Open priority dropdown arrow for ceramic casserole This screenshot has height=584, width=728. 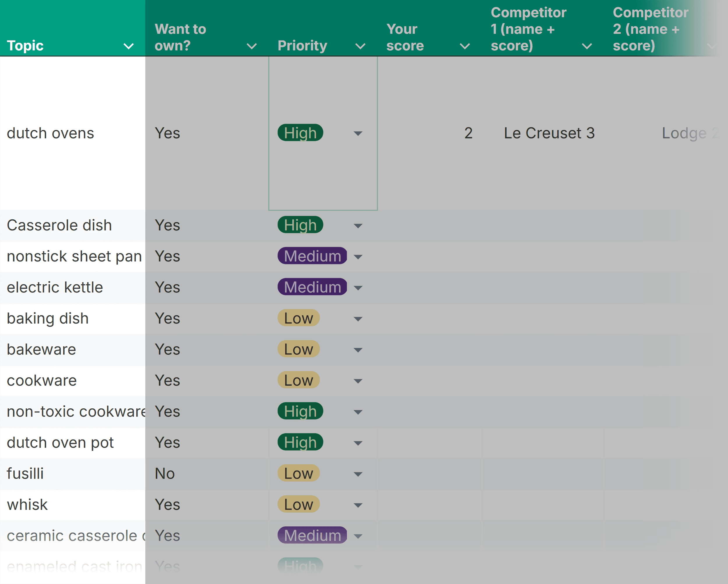pyautogui.click(x=358, y=536)
